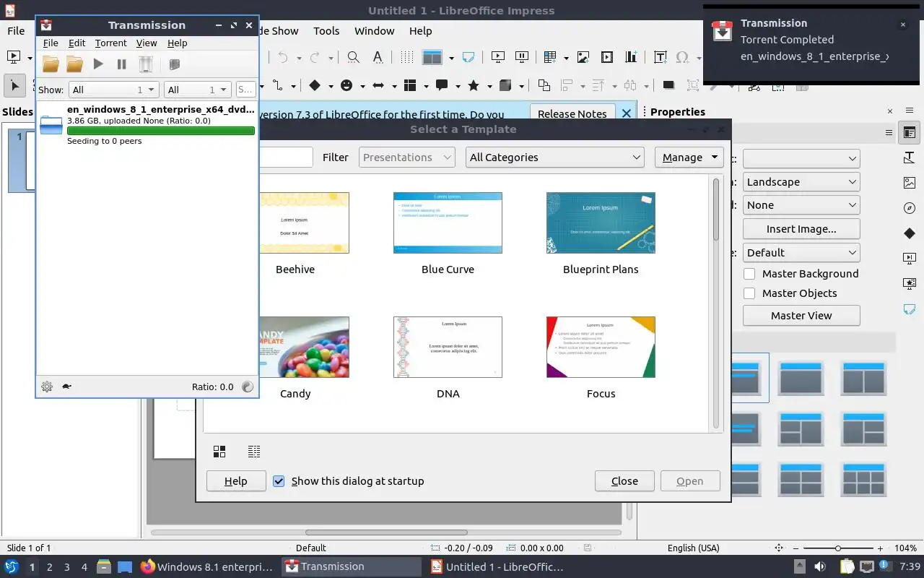Insert text box icon
Screen dimensions: 924x578
(660, 57)
